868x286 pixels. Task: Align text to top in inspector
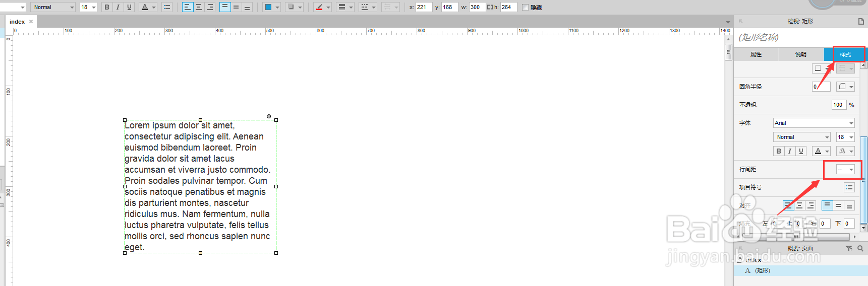[x=827, y=205]
